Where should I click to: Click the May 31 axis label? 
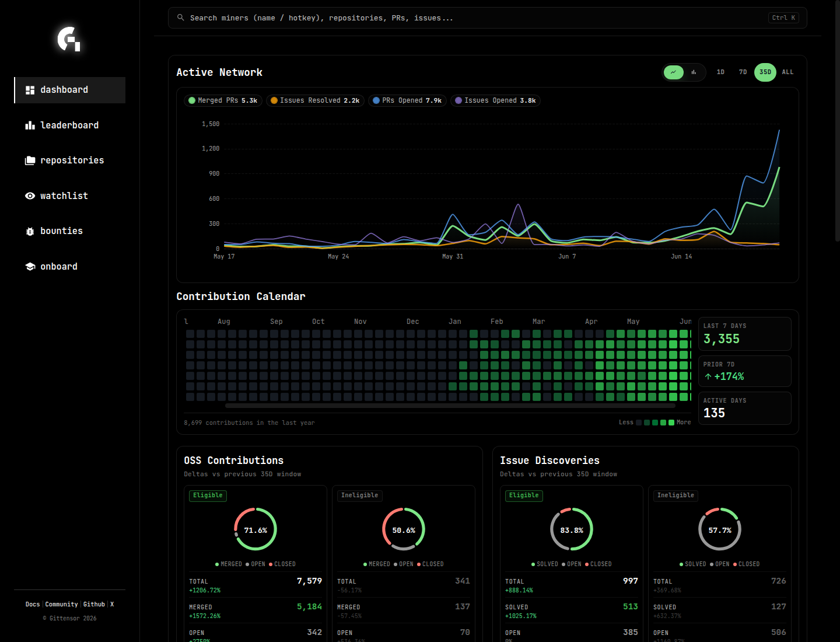click(x=453, y=257)
